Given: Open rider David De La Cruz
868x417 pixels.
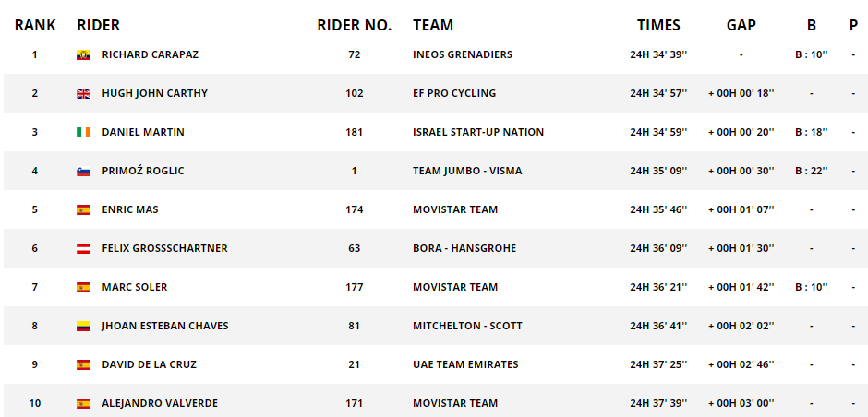Looking at the screenshot, I should coord(149,364).
